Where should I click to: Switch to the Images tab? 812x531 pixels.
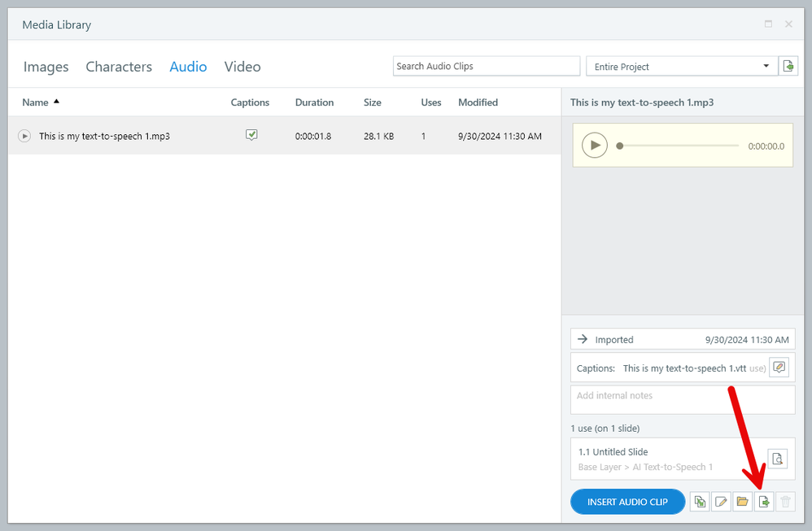[46, 67]
